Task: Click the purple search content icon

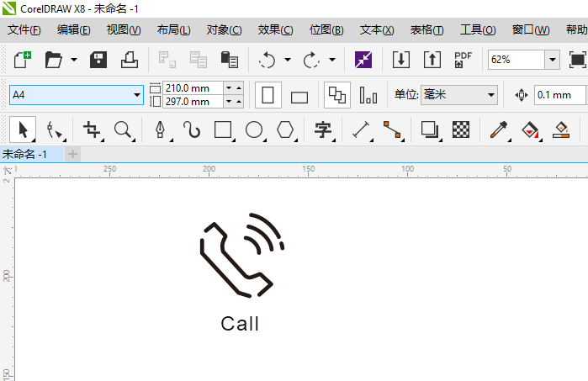Action: point(363,60)
